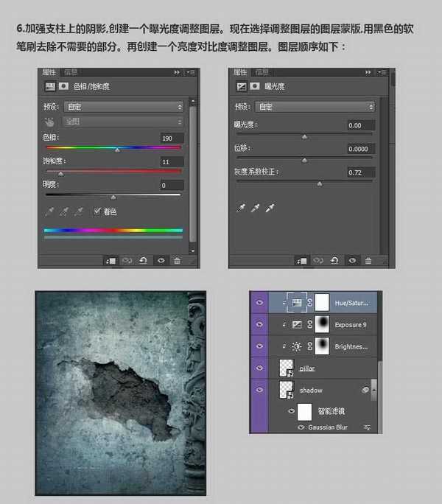This screenshot has height=504, width=442.
Task: Click the 灰度系数校正 value field
Action: [360, 172]
